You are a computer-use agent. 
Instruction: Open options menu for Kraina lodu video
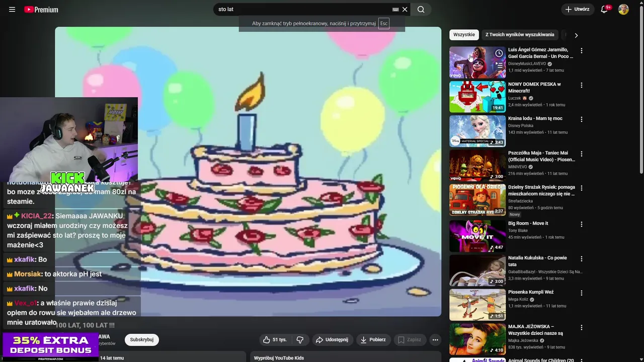tap(582, 120)
